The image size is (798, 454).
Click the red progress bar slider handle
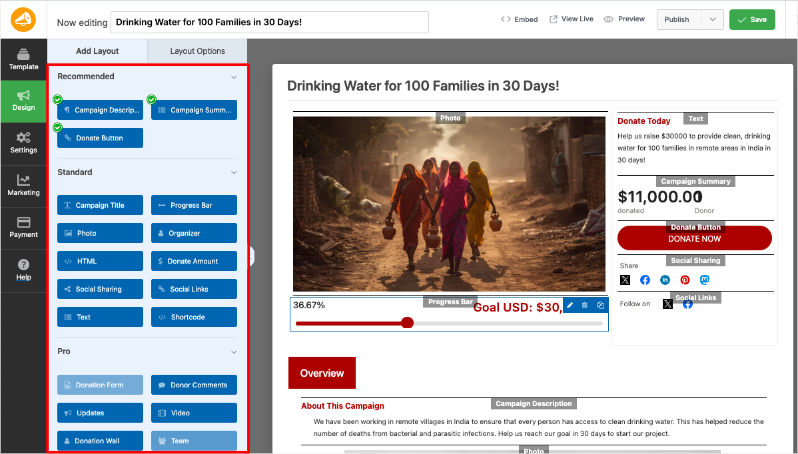pyautogui.click(x=407, y=322)
